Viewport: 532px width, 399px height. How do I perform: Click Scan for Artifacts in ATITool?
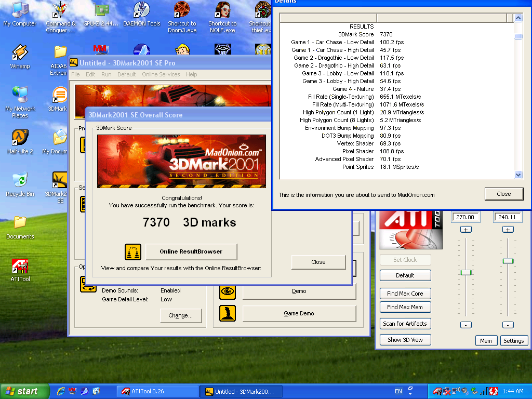click(405, 324)
